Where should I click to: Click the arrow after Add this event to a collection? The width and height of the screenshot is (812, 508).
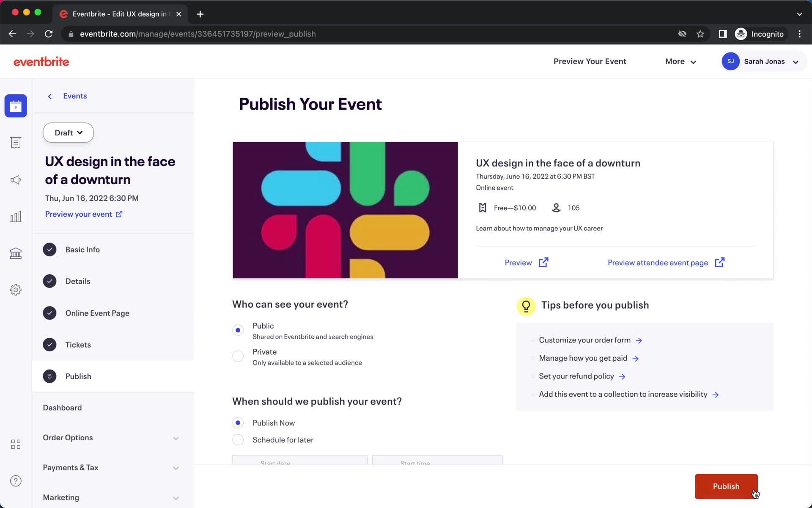(716, 395)
